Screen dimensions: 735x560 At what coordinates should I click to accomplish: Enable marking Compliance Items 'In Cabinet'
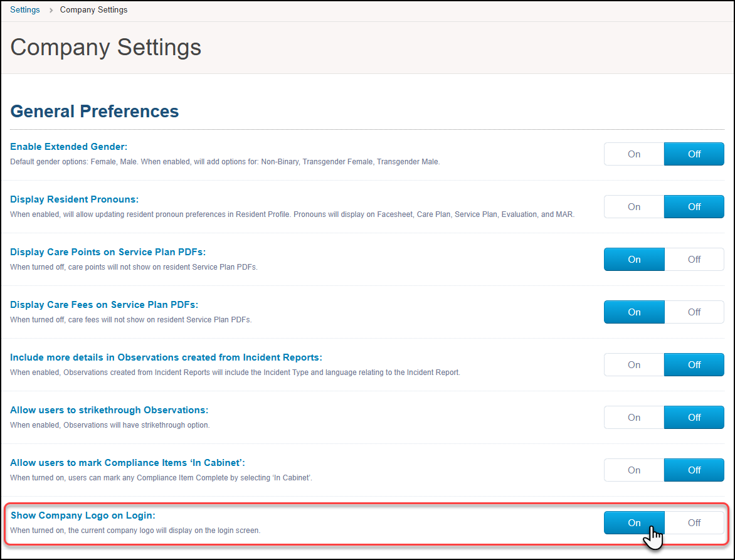point(633,470)
